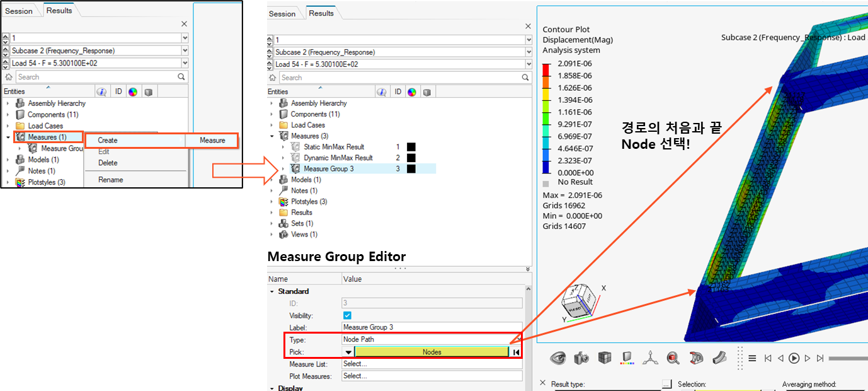The height and width of the screenshot is (391, 868).
Task: Open the hamburger animation options menu
Action: pyautogui.click(x=752, y=358)
